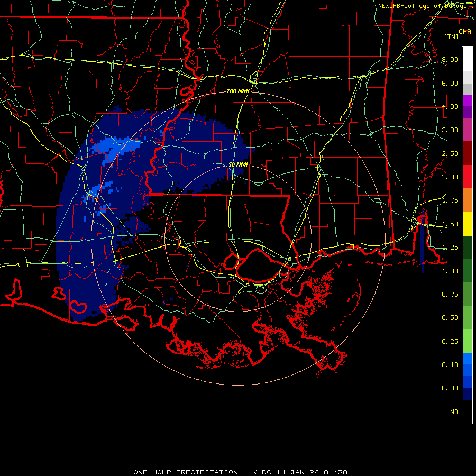Screen dimensions: 476x476
Task: Click the OHA product code label
Action: [465, 31]
